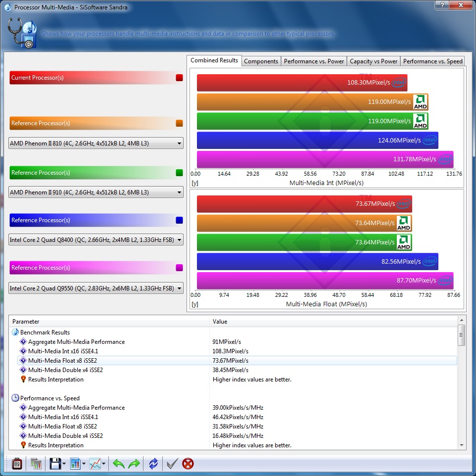
Task: Click the copy results icon in toolbar
Action: [x=36, y=464]
